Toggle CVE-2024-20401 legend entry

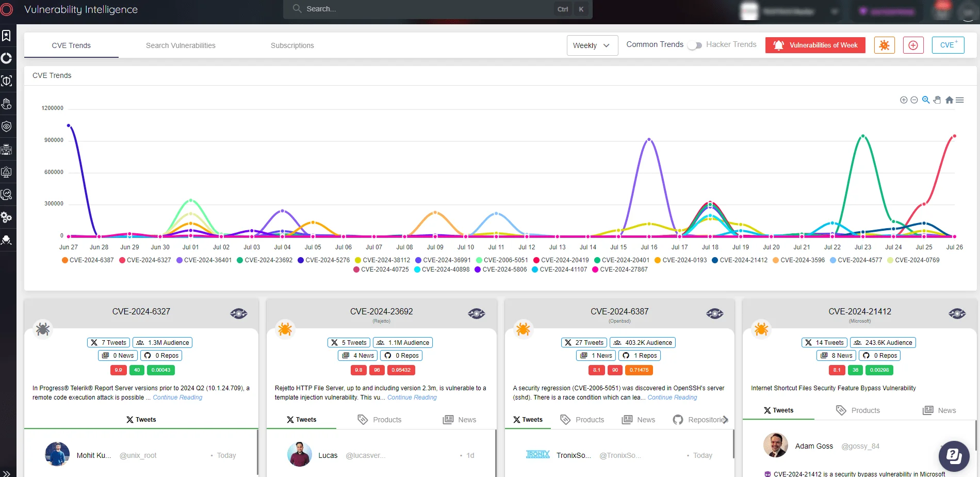(622, 260)
